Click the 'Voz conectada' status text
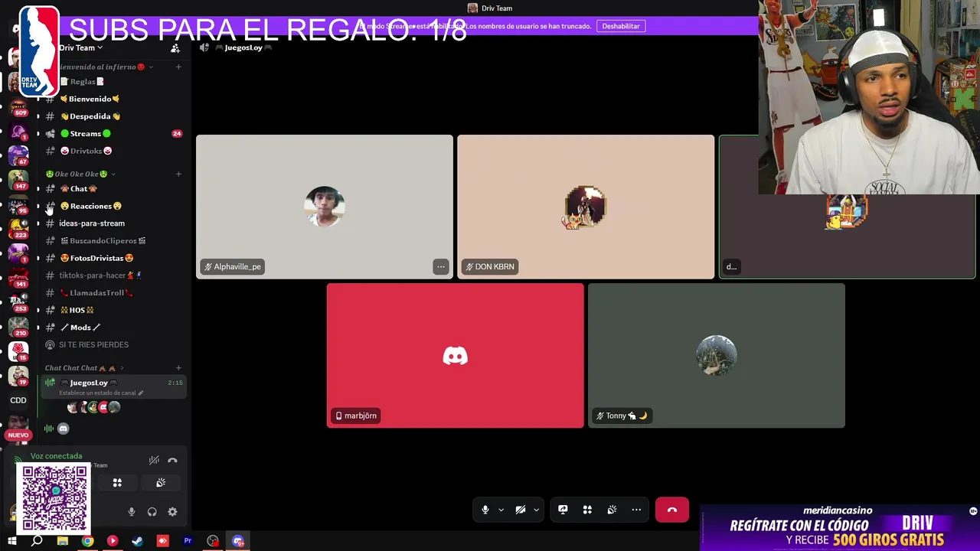This screenshot has height=551, width=980. pos(56,456)
